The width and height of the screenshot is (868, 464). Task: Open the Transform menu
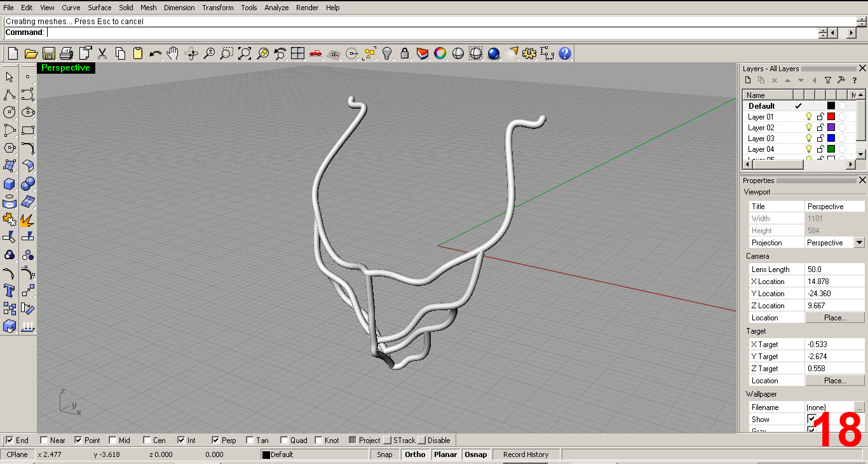pos(218,8)
